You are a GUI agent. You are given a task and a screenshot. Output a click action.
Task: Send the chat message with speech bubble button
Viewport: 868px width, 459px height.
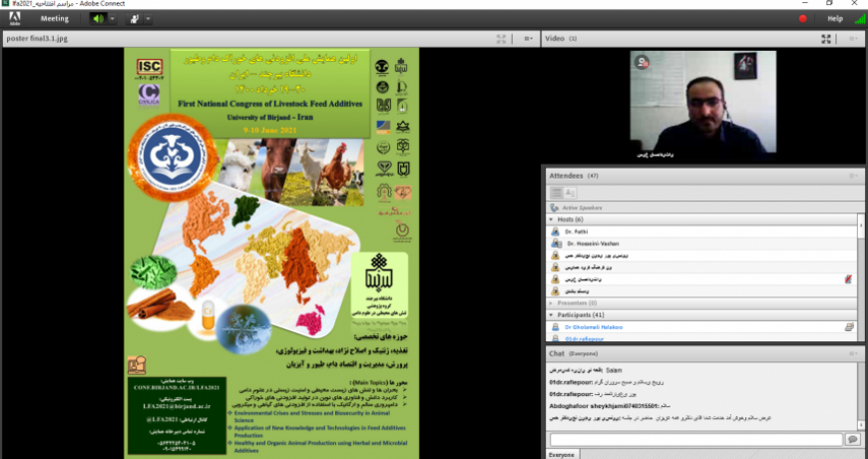tap(852, 440)
